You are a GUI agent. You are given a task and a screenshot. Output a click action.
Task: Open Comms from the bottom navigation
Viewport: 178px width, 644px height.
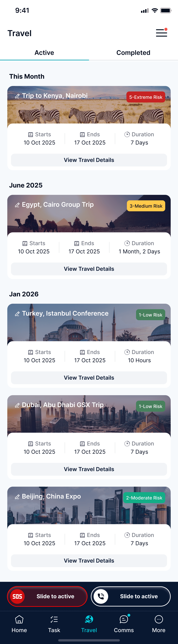point(124,624)
